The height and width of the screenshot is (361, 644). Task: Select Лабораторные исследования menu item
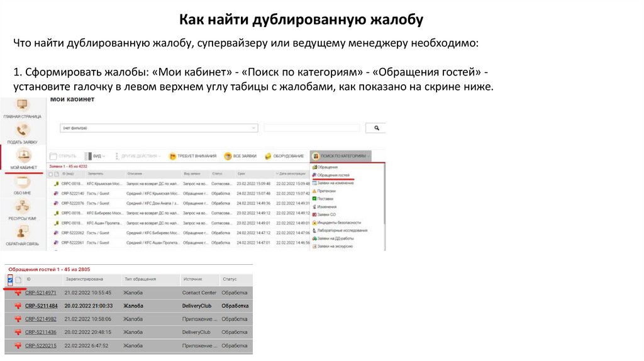point(340,230)
